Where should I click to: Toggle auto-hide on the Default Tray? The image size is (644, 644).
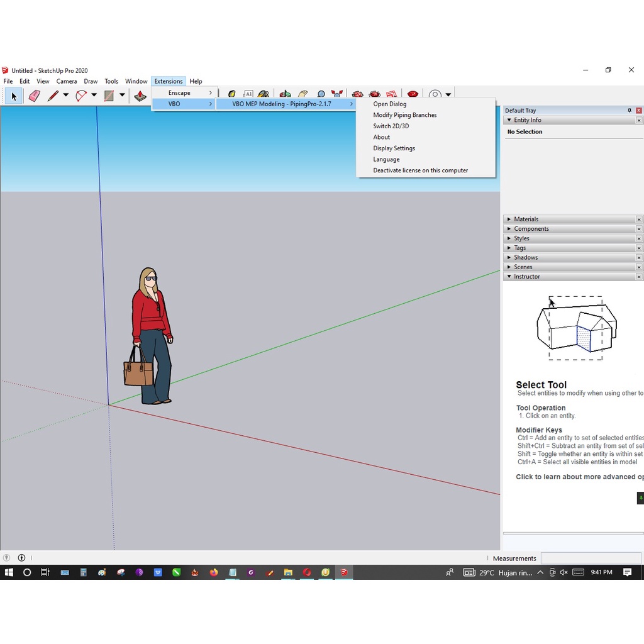point(629,110)
